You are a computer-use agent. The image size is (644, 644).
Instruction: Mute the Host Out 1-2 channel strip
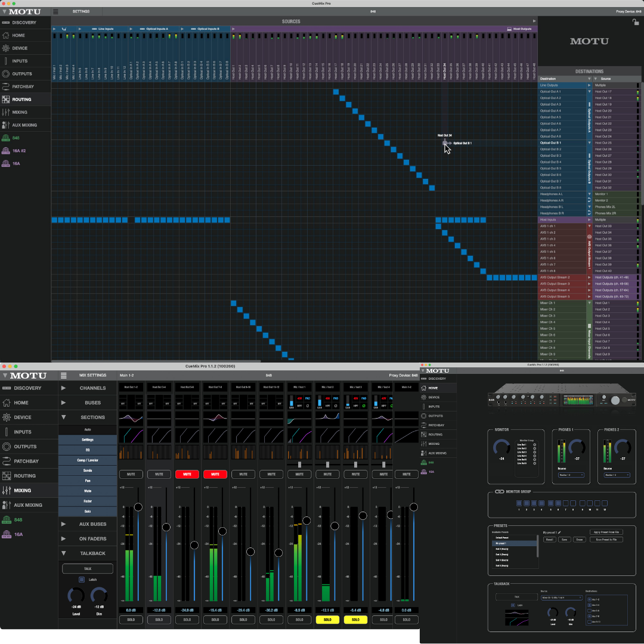[x=131, y=475]
